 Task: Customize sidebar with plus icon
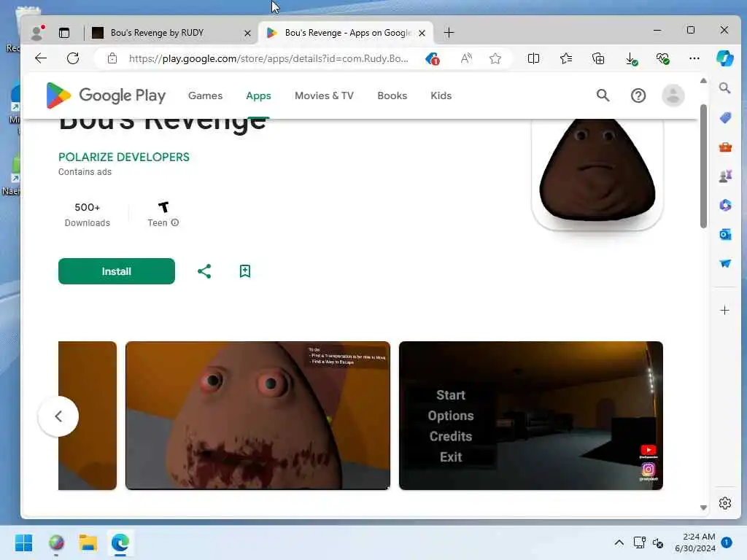(x=724, y=311)
